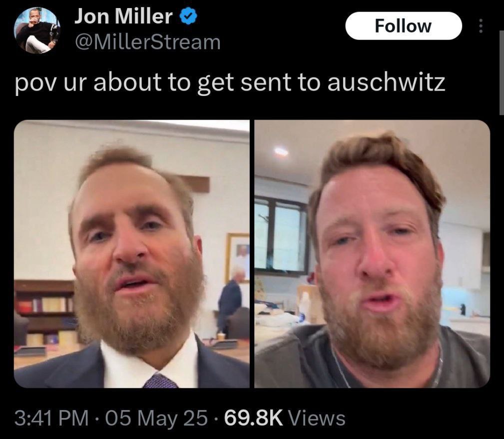
Task: Click the Views label beside the count
Action: coord(316,418)
